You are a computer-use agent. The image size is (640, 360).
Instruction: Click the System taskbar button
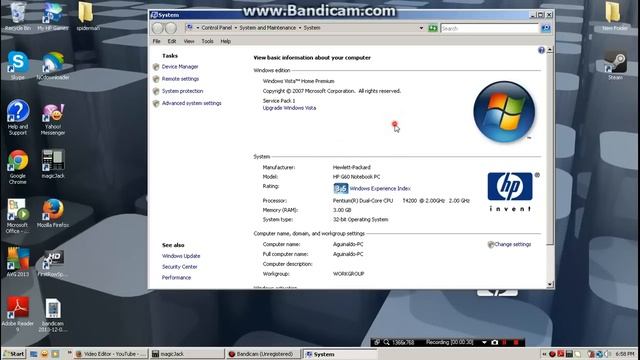click(339, 354)
